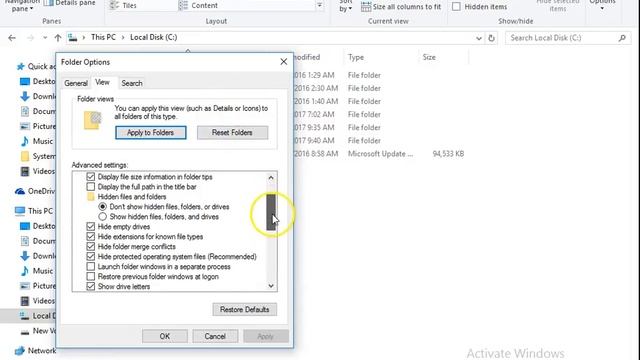Close the Folder Options dialog
Viewport: 640px width, 360px height.
[x=284, y=62]
